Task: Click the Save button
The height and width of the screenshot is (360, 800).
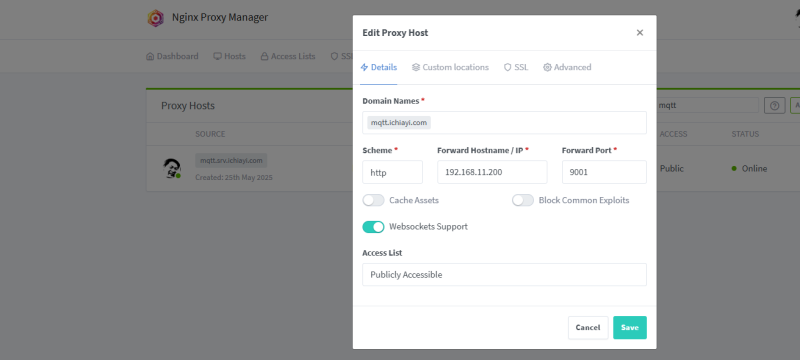Action: 630,327
